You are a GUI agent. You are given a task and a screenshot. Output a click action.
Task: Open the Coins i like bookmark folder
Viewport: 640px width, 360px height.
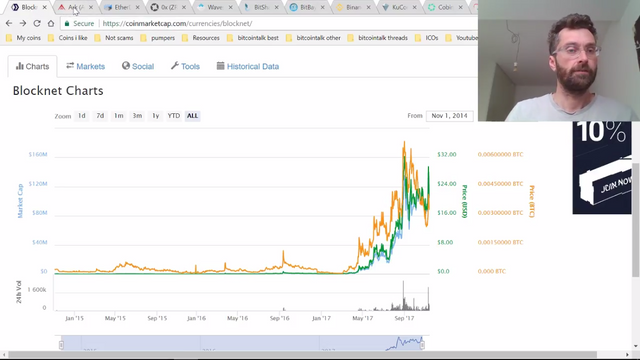coord(68,38)
